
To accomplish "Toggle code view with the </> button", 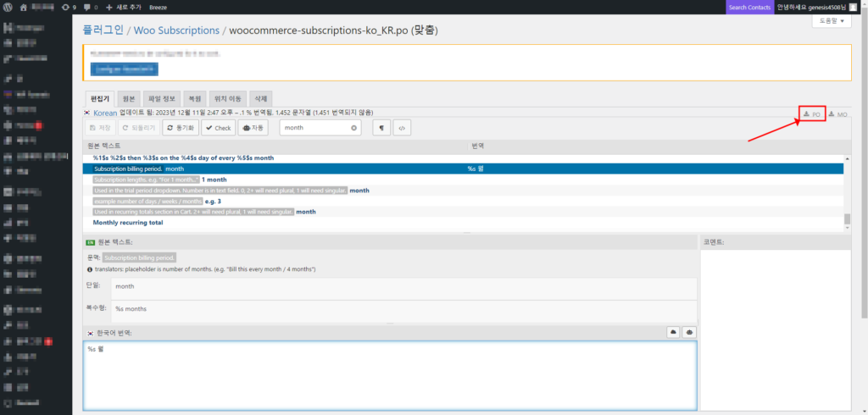I will 402,128.
